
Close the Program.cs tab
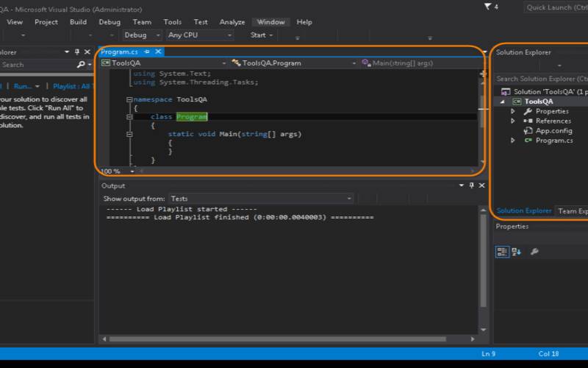pyautogui.click(x=158, y=52)
